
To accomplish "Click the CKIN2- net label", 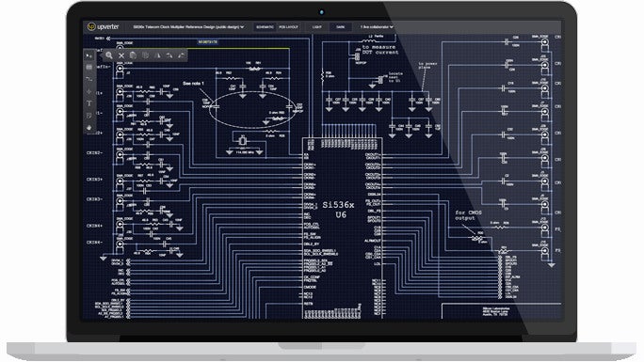I will (x=94, y=153).
